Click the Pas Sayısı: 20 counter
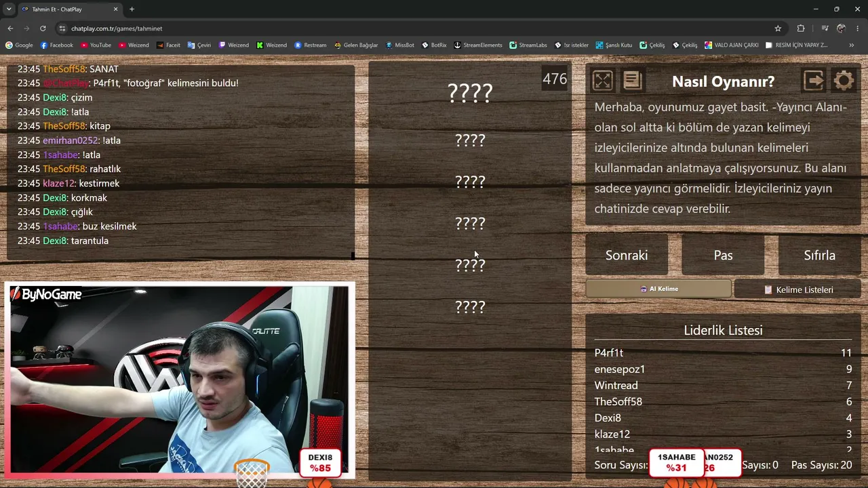The height and width of the screenshot is (488, 868). tap(822, 465)
